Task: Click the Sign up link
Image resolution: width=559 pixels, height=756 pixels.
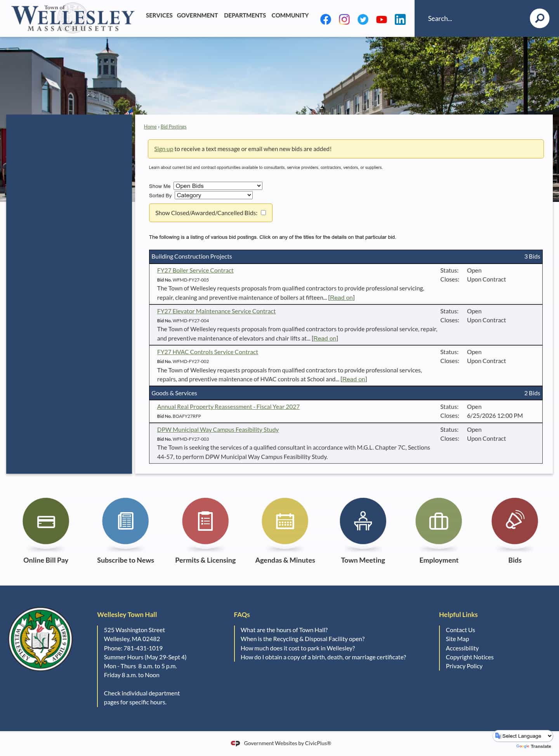Action: tap(163, 149)
